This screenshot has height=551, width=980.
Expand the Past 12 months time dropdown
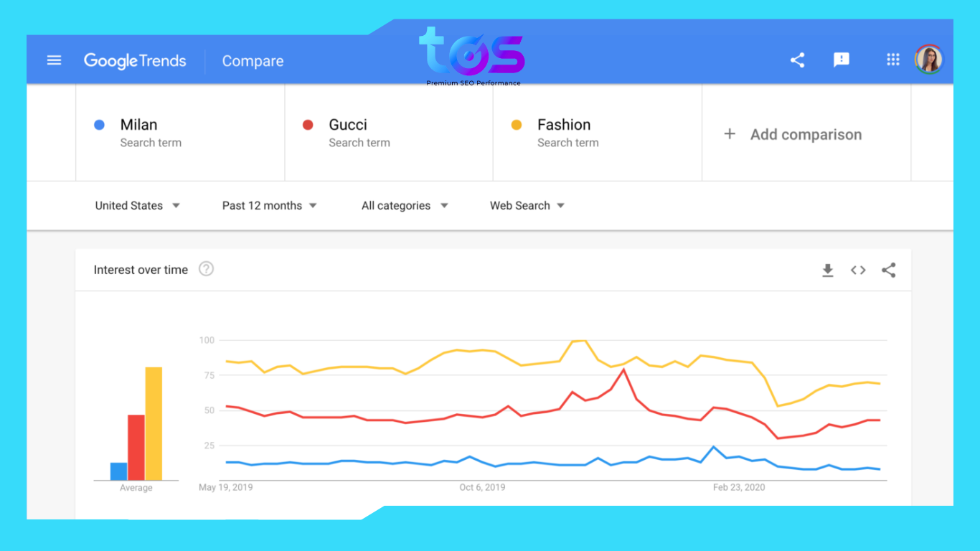[x=269, y=205]
